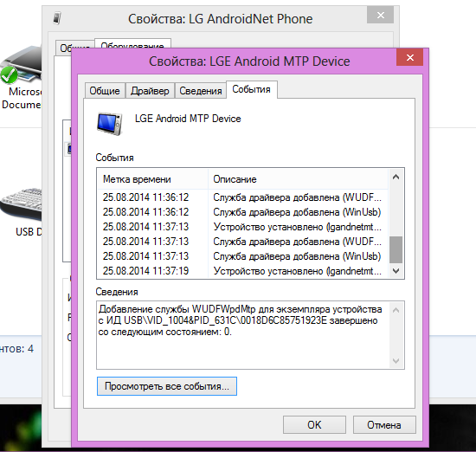Confirm with the OK button
Image resolution: width=476 pixels, height=452 pixels.
[314, 424]
